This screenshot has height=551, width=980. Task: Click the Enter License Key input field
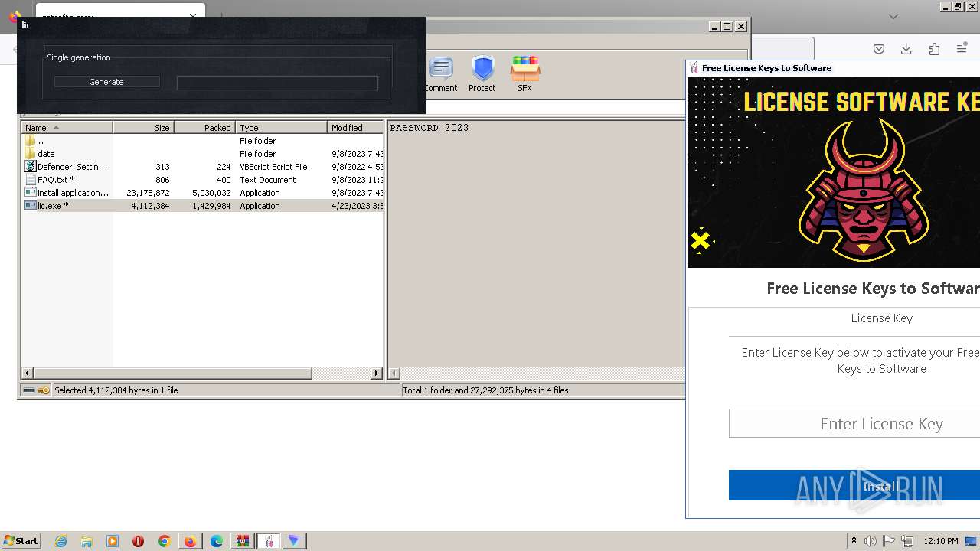(854, 423)
